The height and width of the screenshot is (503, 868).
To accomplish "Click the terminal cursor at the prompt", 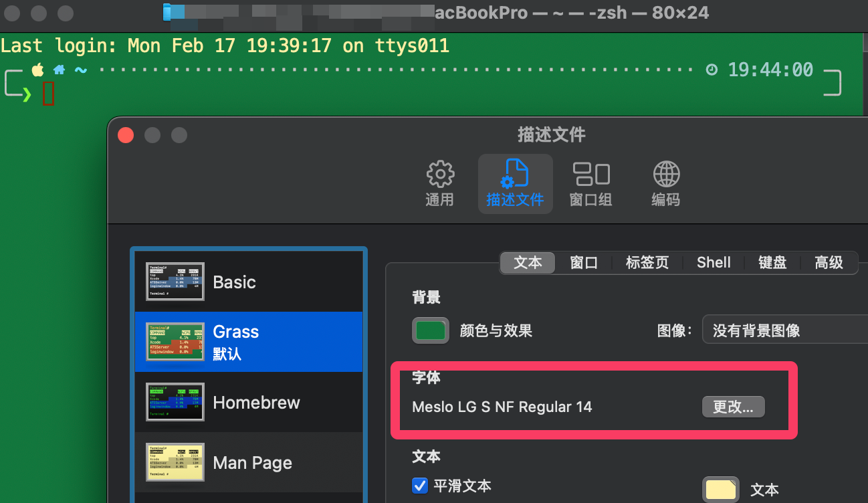I will pos(48,93).
